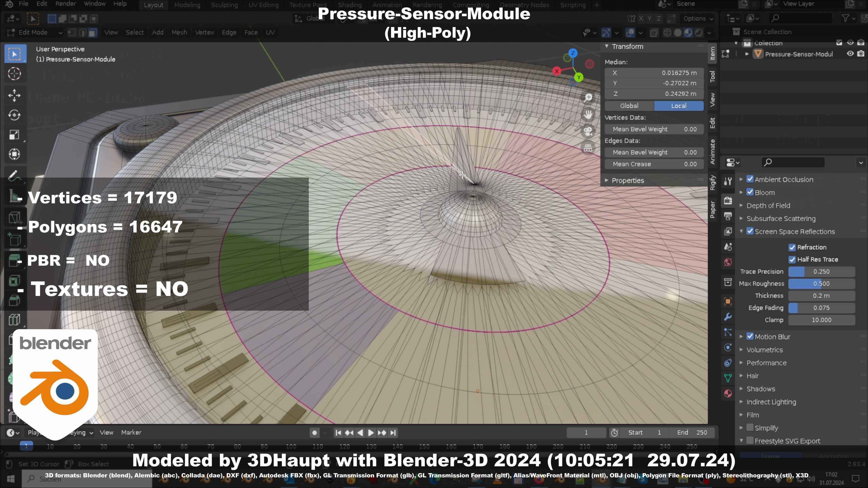Switch to Sculpting workspace tab

click(x=224, y=5)
